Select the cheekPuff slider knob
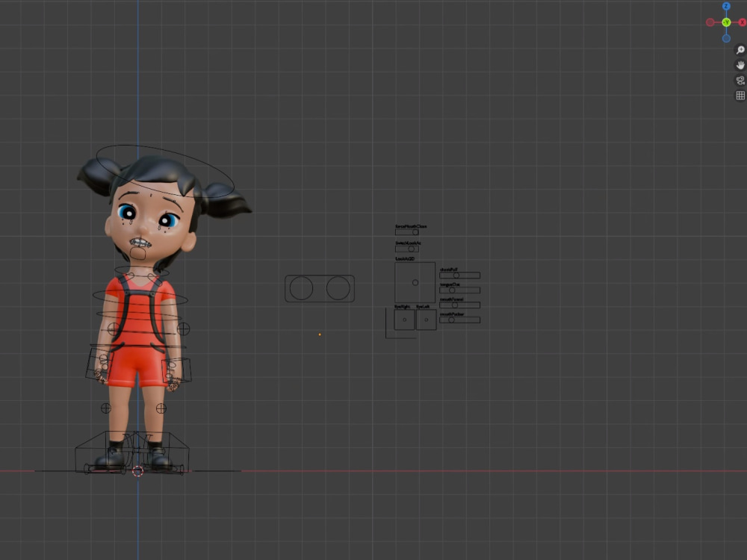This screenshot has height=560, width=747. click(456, 276)
